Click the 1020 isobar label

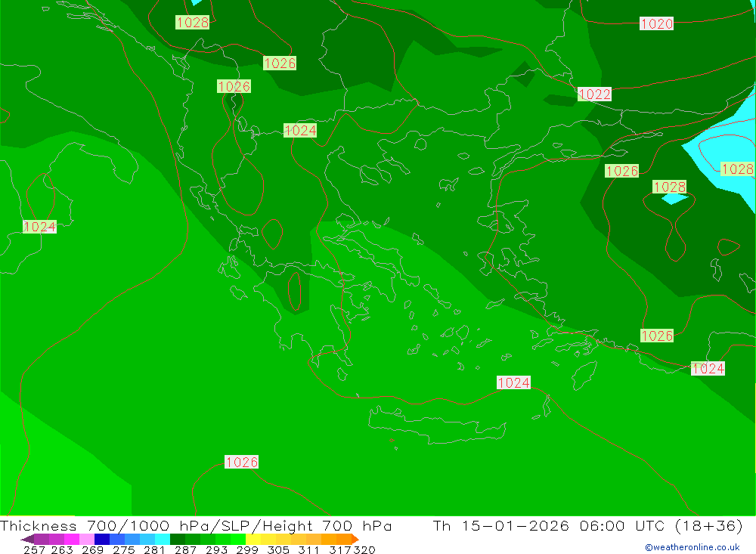(x=656, y=23)
